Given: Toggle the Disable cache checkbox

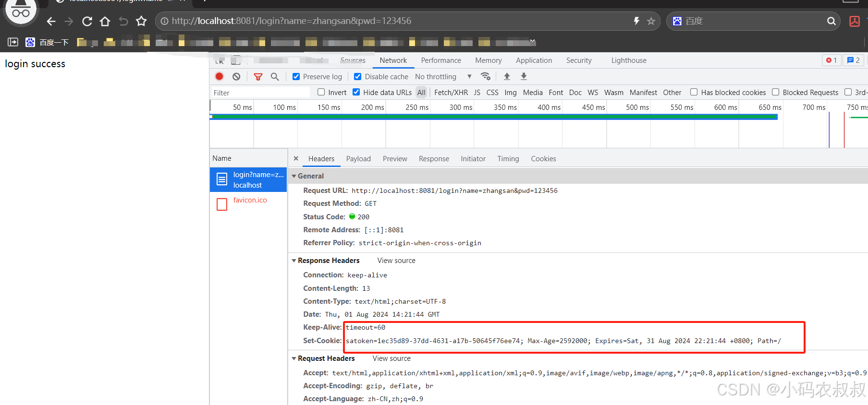Looking at the screenshot, I should click(358, 76).
